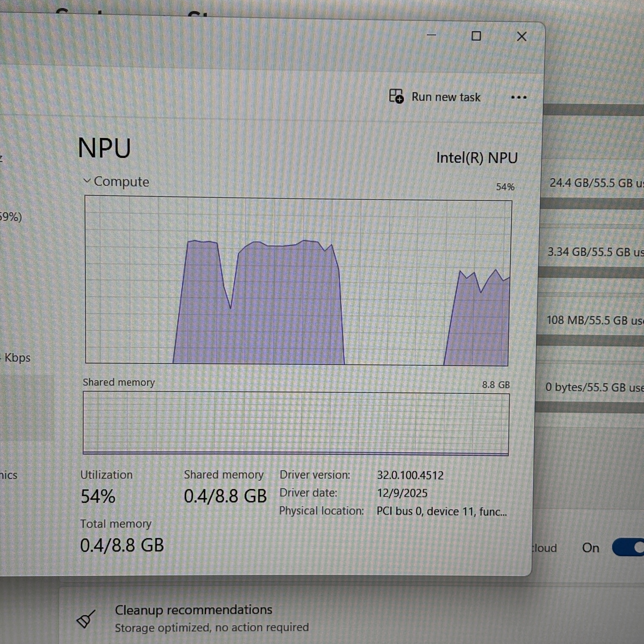Open the three-dot more options menu

(519, 97)
